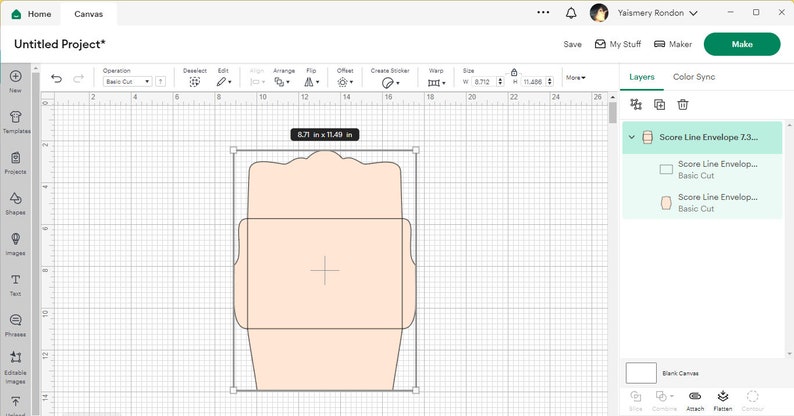Open the Warp dropdown

point(436,82)
